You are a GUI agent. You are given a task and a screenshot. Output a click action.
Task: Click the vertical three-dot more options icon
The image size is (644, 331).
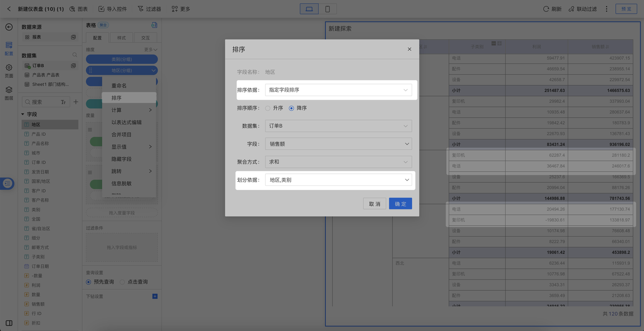[606, 9]
